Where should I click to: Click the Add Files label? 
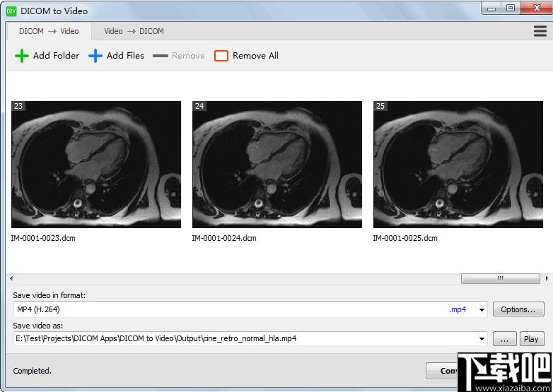point(126,56)
